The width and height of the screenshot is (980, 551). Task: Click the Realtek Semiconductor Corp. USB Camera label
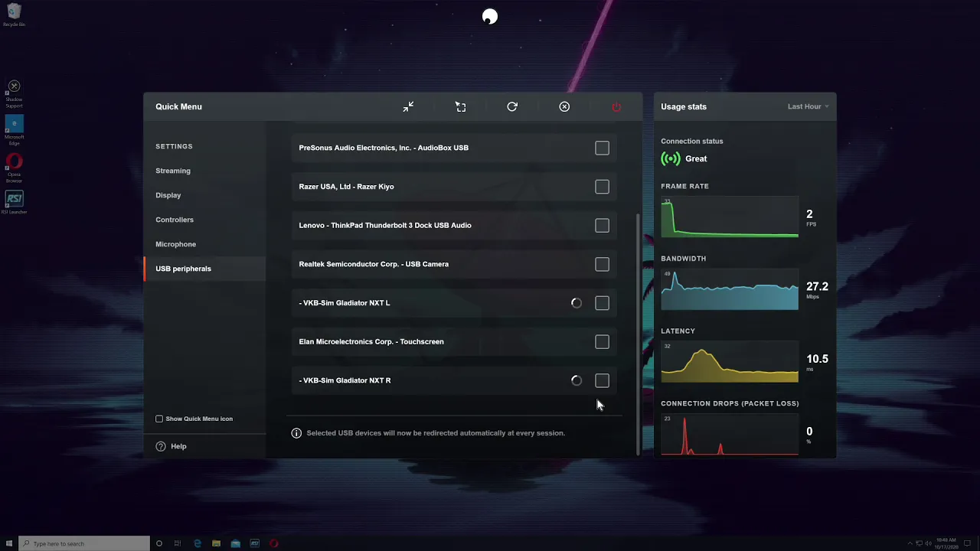point(374,264)
